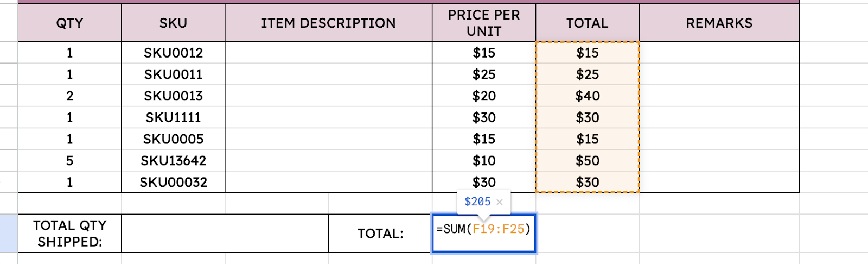868x264 pixels.
Task: Click the ITEM DESCRIPTION header cell
Action: [328, 23]
